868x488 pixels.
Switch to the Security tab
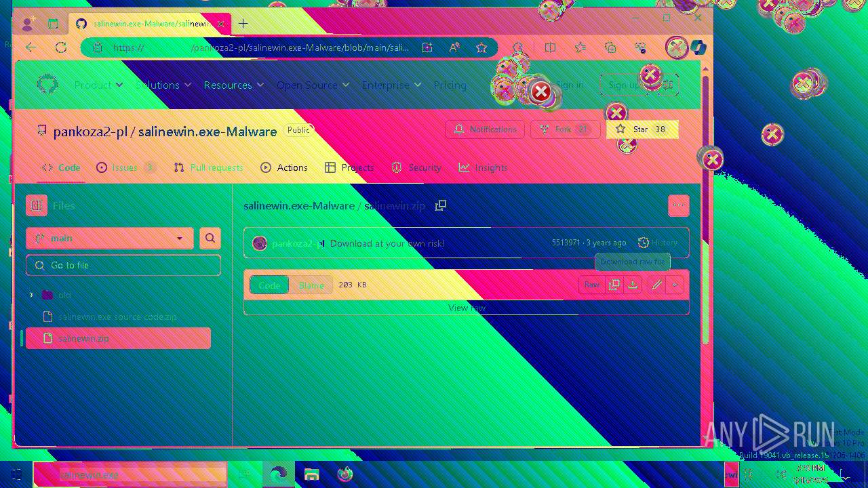[416, 167]
